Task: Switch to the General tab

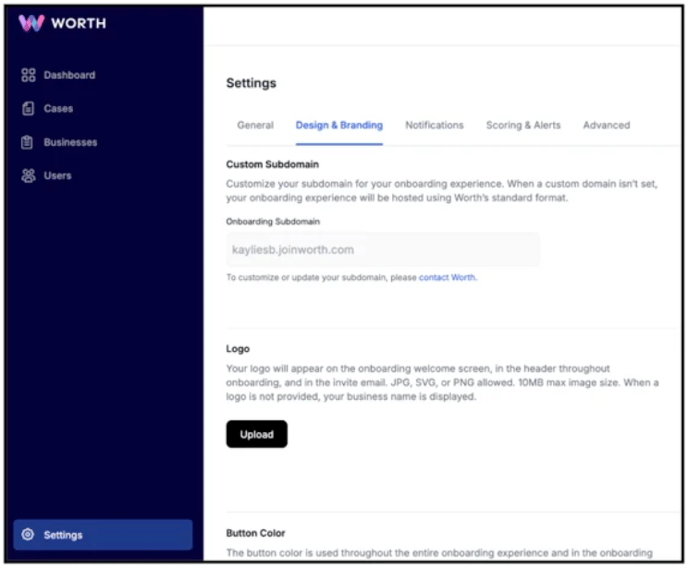Action: [255, 126]
